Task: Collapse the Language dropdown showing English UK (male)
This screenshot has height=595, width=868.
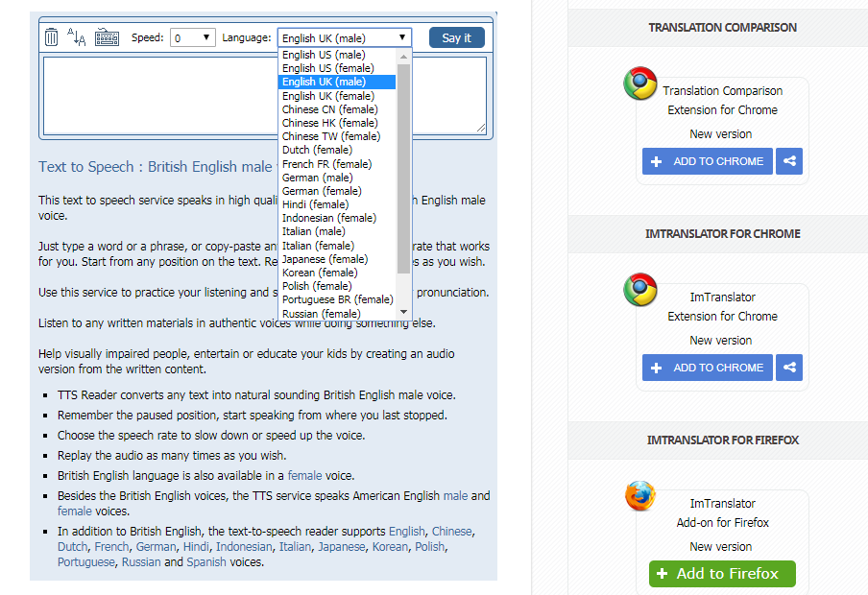Action: [345, 37]
